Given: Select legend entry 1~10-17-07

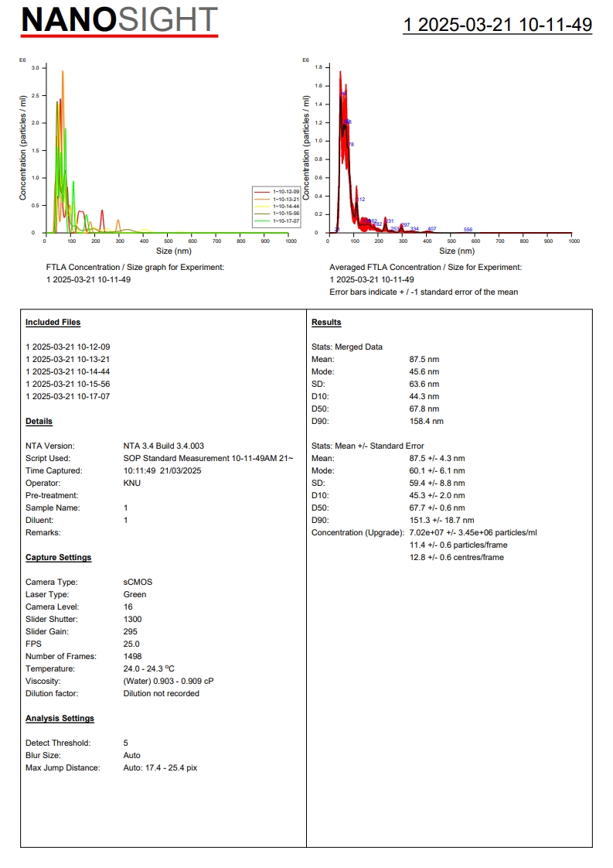Looking at the screenshot, I should 277,221.
